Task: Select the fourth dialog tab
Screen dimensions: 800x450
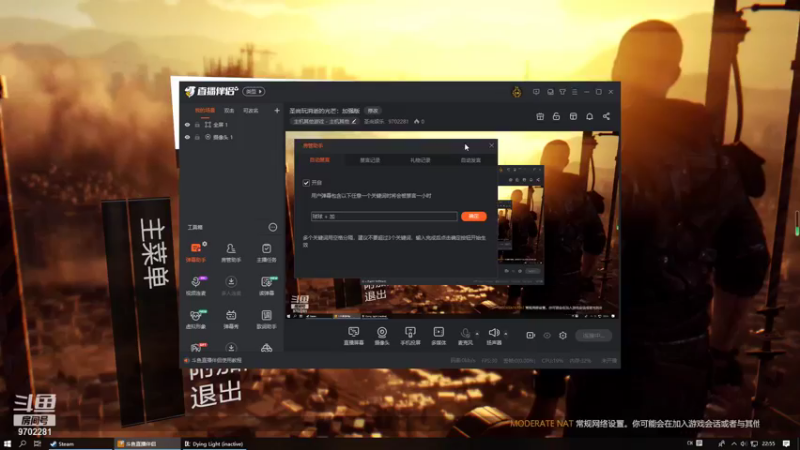Action: coord(470,160)
